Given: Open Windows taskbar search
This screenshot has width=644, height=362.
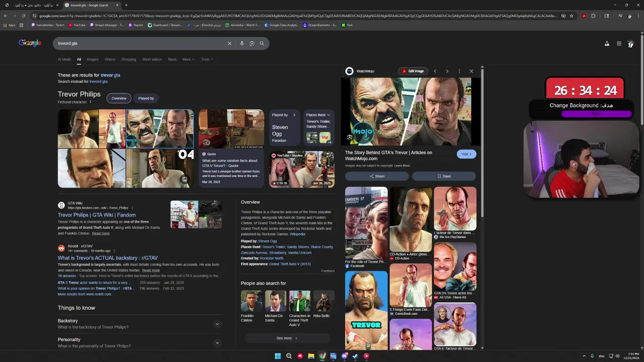Looking at the screenshot, I should click(289, 356).
